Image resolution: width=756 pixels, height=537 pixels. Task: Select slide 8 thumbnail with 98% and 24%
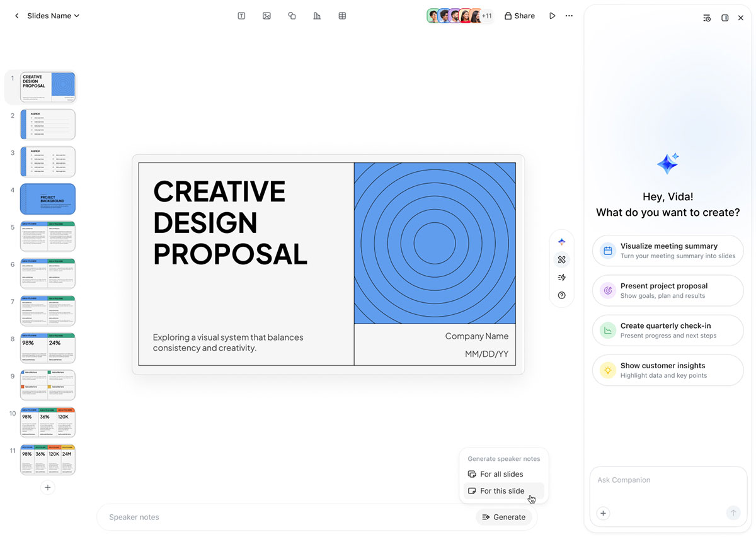click(x=48, y=348)
